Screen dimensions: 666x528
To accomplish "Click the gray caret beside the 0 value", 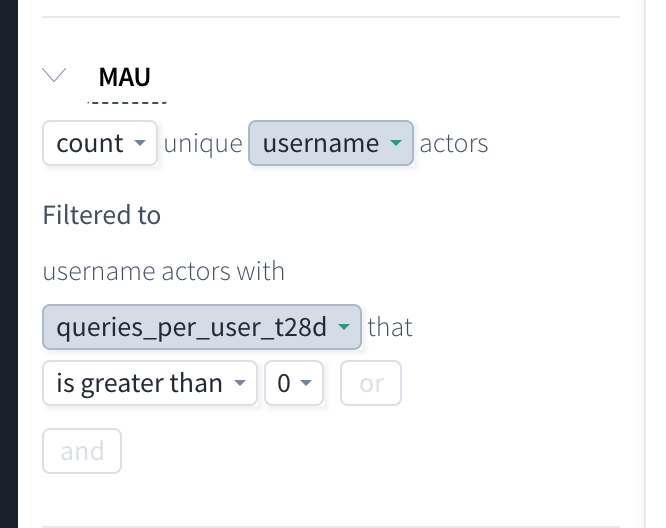I will [x=306, y=383].
